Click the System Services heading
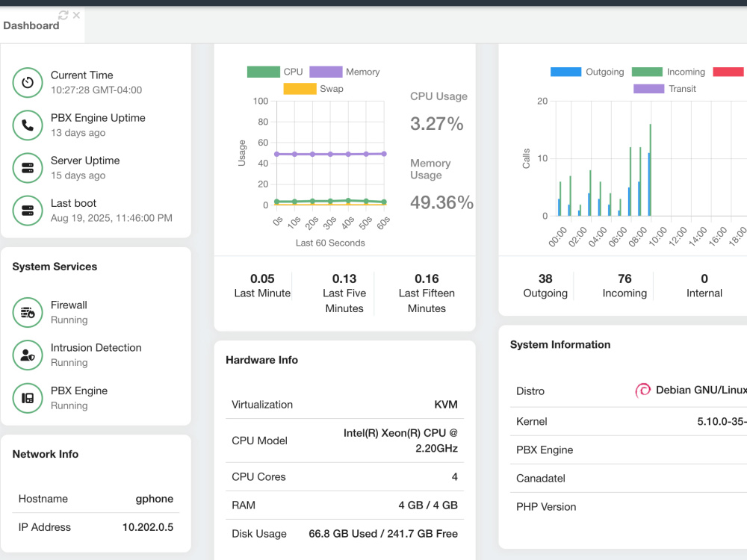Viewport: 747px width, 560px height. (55, 267)
